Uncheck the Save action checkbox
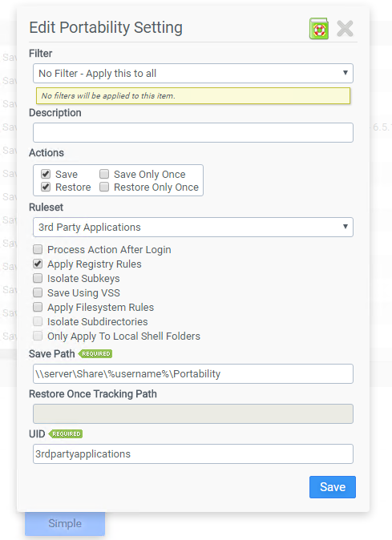Screen dimensions: 392x540 pyautogui.click(x=46, y=174)
